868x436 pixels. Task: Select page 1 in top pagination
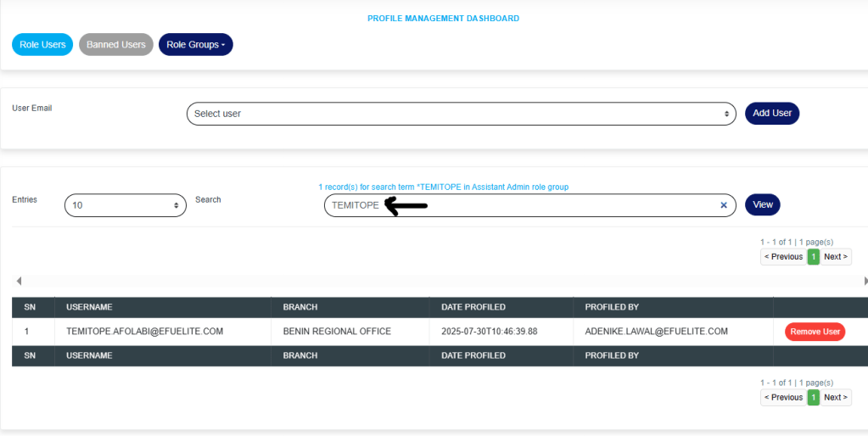point(813,257)
